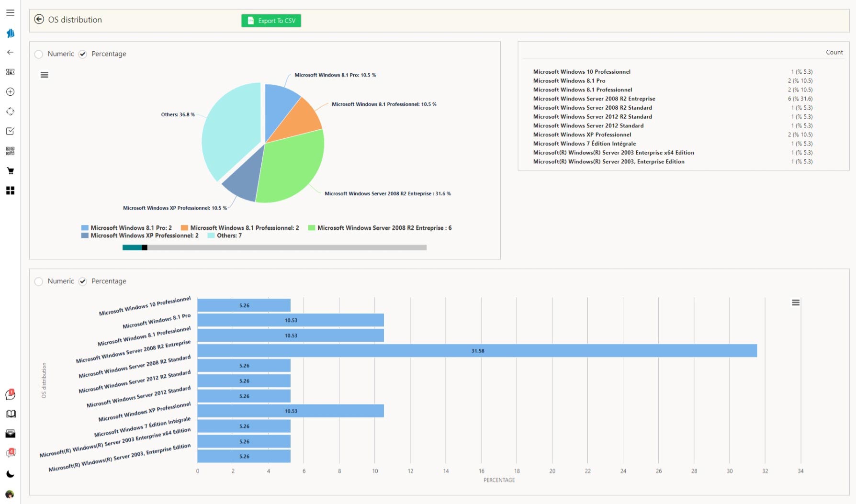This screenshot has width=856, height=504.
Task: Open the bar chart options menu
Action: point(795,302)
